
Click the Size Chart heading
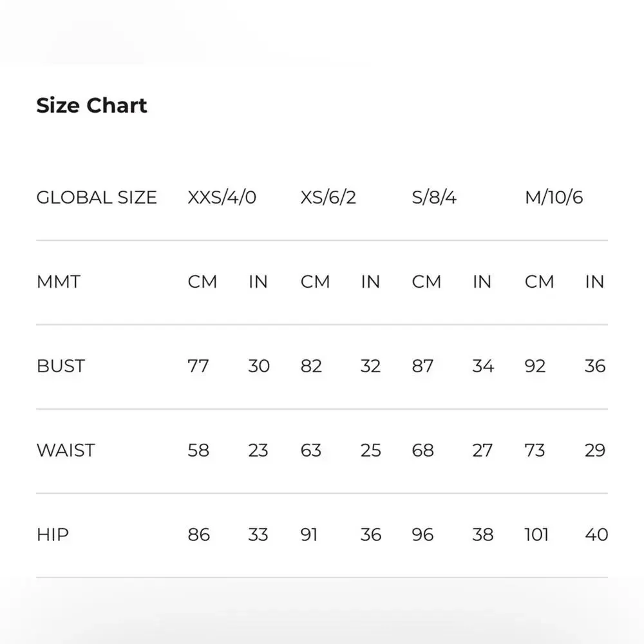[x=91, y=106]
